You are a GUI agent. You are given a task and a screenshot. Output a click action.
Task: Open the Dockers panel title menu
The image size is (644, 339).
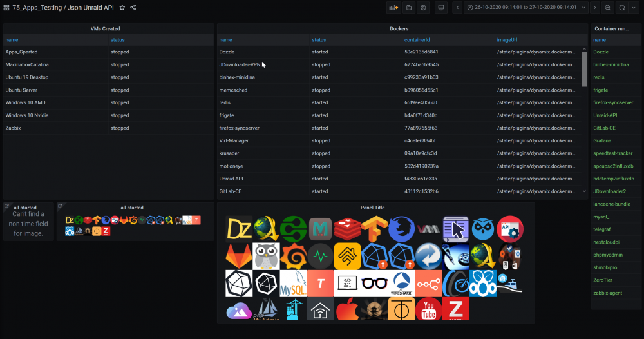click(399, 29)
